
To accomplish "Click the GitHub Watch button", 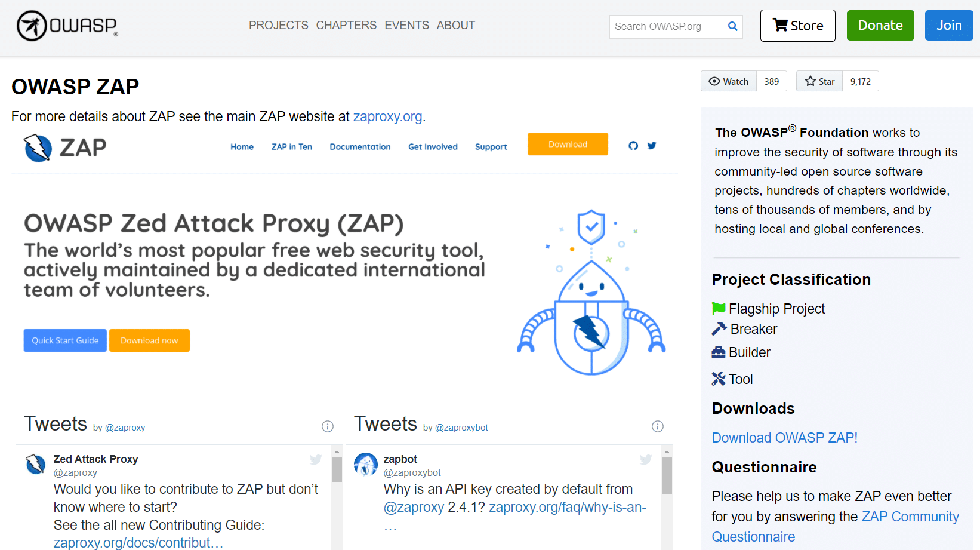I will [729, 81].
